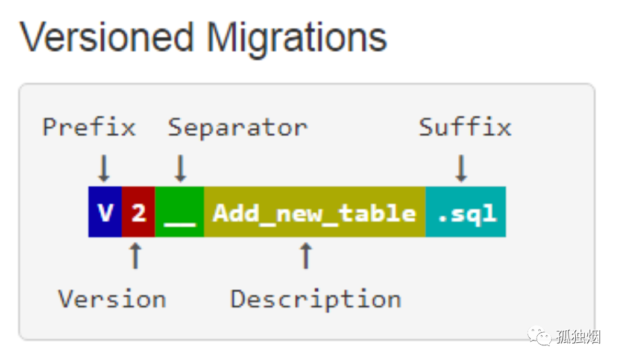
Task: Select the olive Add_new_table block
Action: click(315, 212)
